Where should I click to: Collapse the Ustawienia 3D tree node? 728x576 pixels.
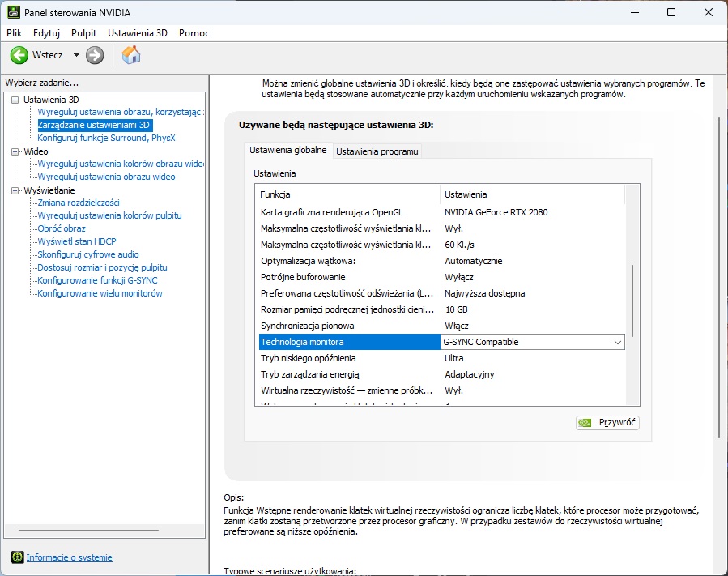[15, 100]
